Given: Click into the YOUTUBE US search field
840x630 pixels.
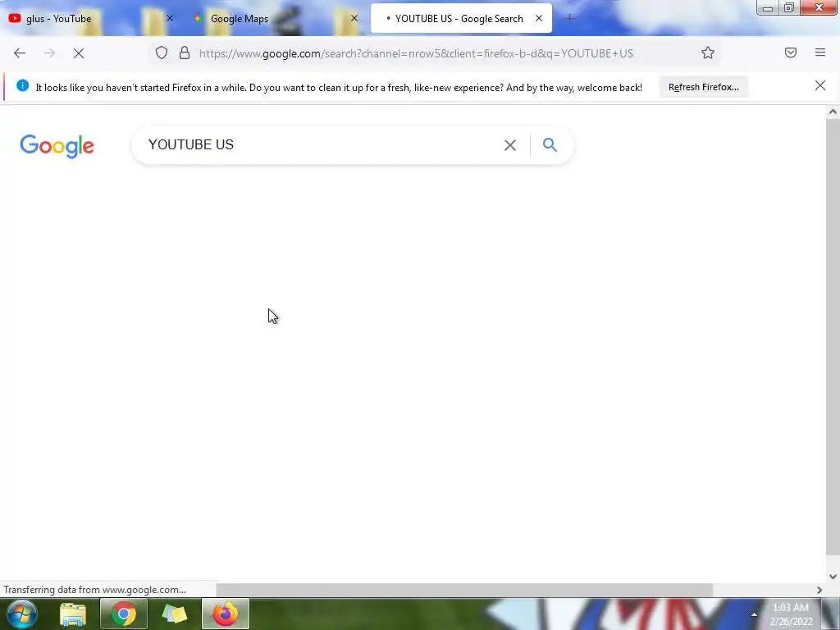Looking at the screenshot, I should point(322,144).
